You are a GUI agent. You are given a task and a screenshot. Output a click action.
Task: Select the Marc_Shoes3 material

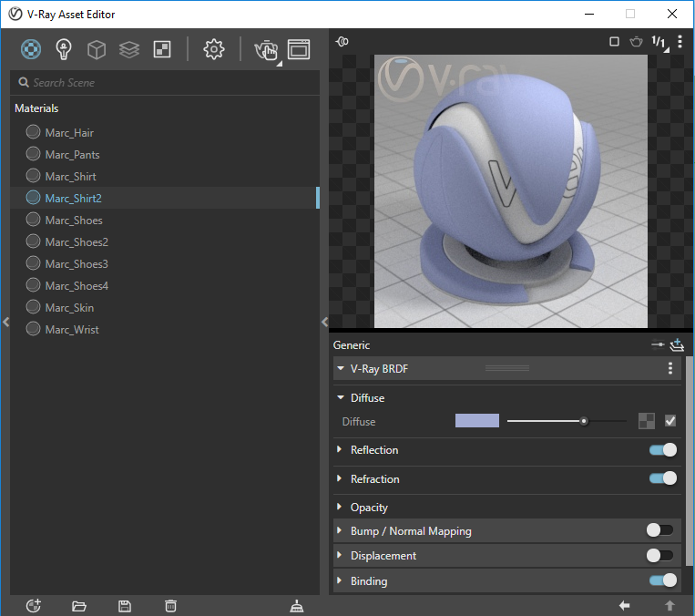pos(165,263)
